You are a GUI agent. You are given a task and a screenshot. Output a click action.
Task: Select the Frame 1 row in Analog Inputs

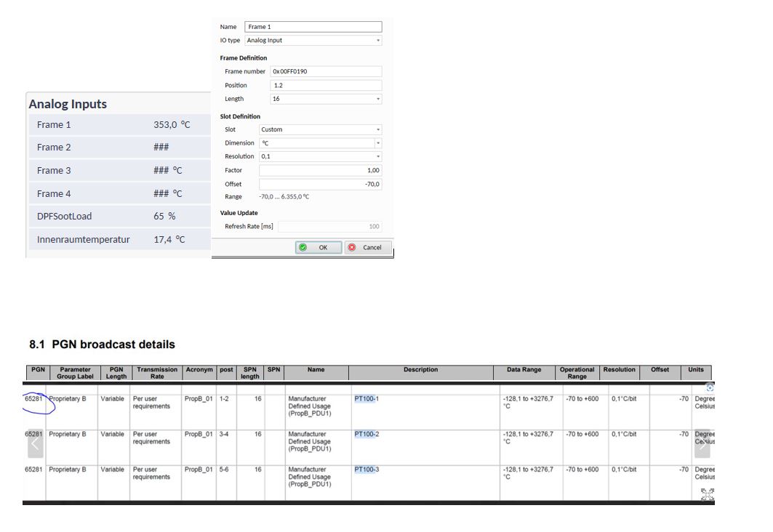(x=119, y=124)
